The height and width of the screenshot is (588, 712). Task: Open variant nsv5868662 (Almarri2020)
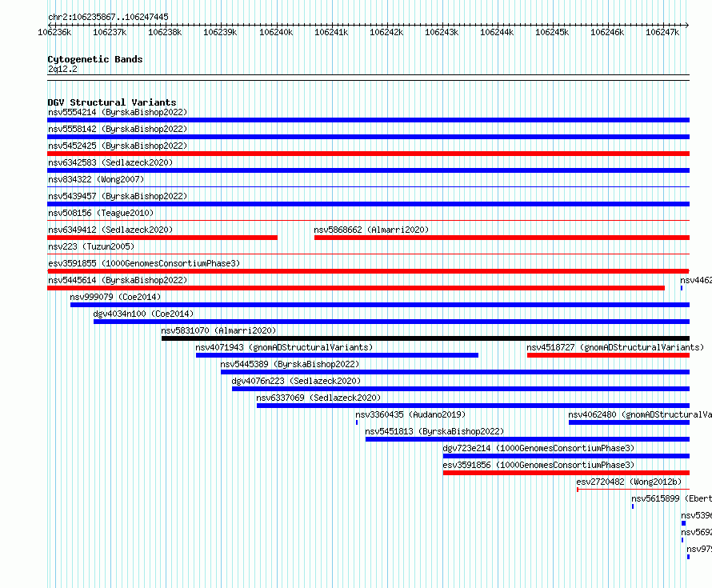(x=371, y=230)
